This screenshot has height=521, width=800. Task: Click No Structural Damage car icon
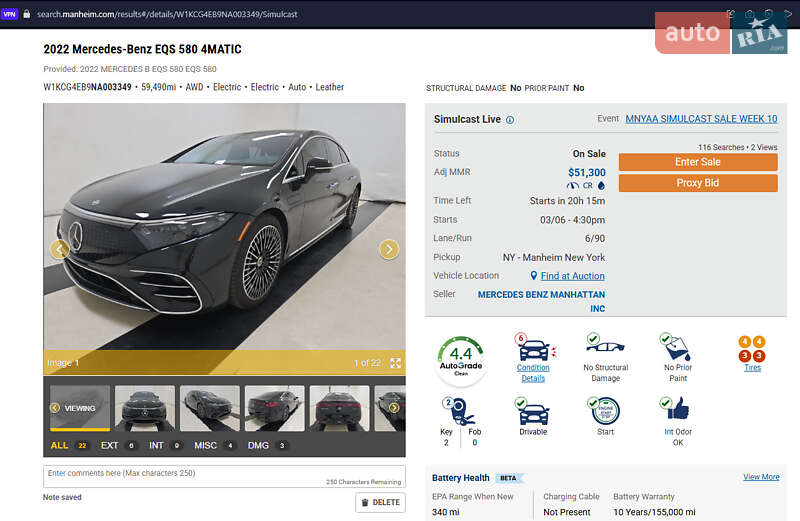click(x=605, y=344)
